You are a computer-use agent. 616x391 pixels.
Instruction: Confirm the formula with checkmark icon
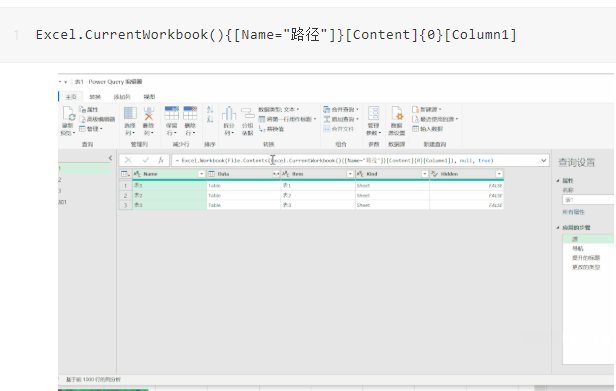146,160
